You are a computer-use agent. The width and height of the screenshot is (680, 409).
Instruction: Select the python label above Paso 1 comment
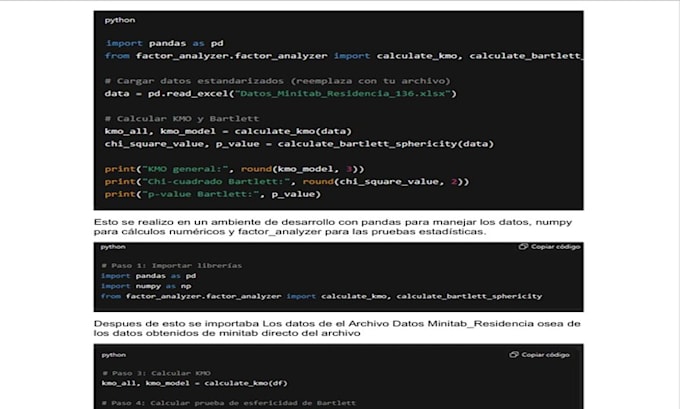click(113, 247)
